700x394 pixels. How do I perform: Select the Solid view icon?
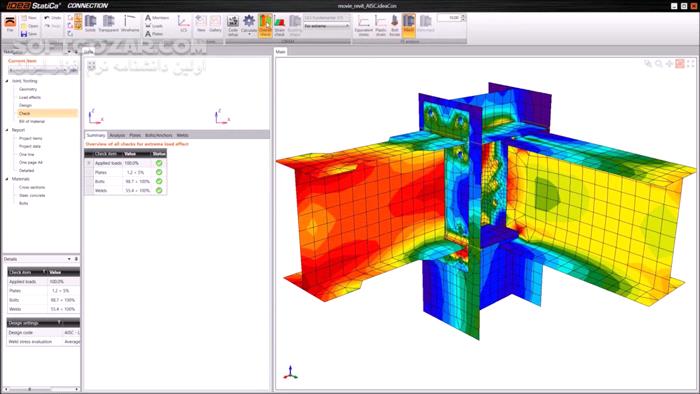(91, 22)
